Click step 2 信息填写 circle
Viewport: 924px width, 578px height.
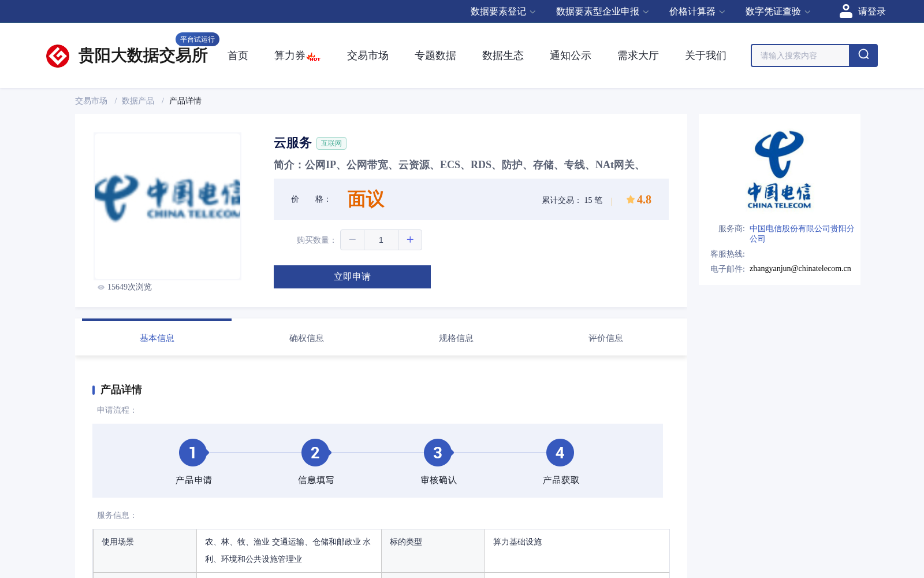315,453
